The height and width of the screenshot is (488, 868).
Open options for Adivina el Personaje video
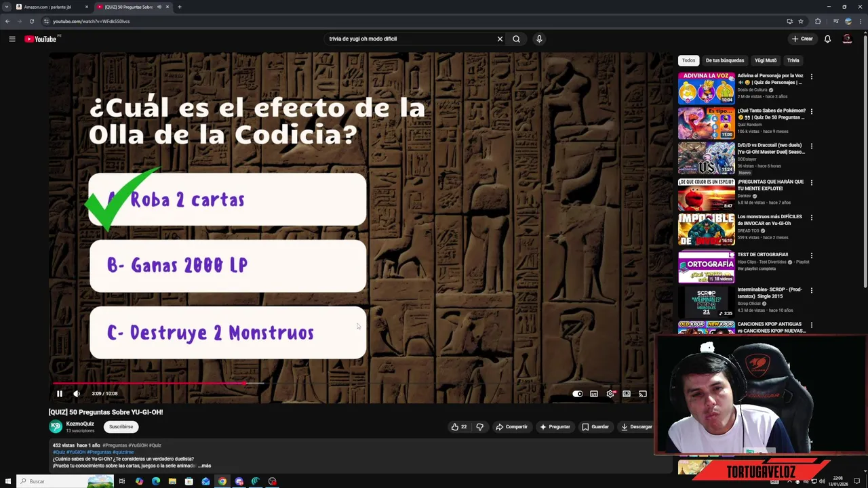(x=811, y=77)
